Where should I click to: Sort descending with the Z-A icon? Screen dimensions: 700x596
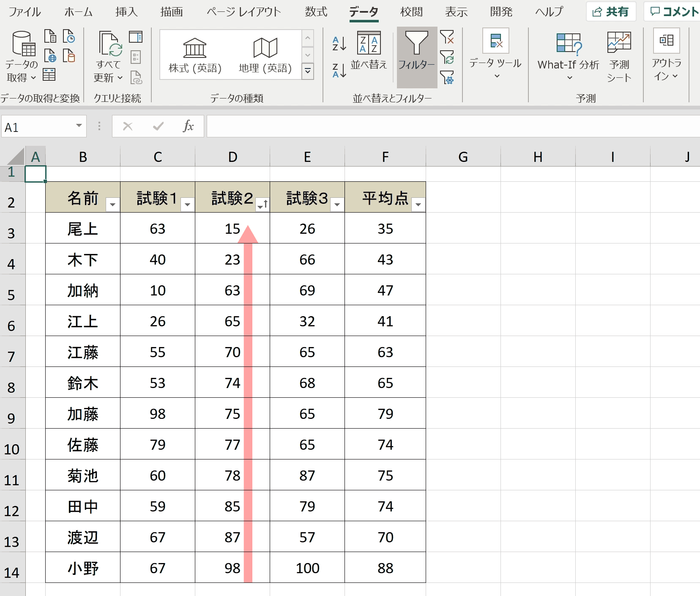click(339, 70)
